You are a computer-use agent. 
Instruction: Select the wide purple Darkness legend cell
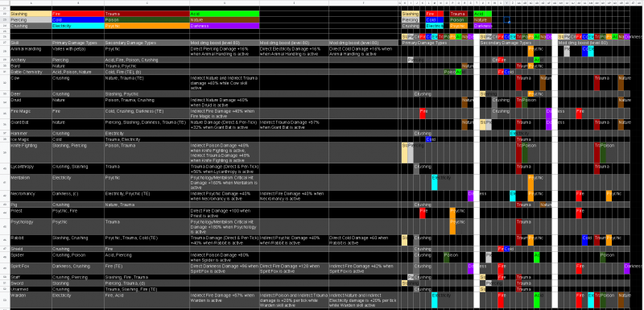[225, 26]
